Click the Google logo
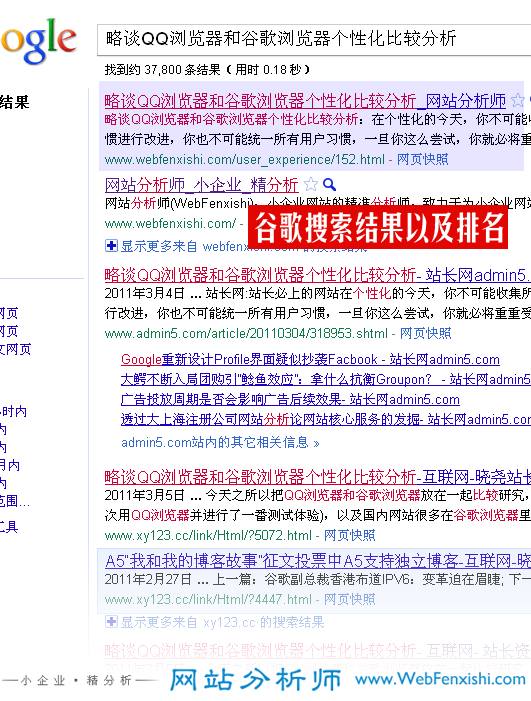 38,40
